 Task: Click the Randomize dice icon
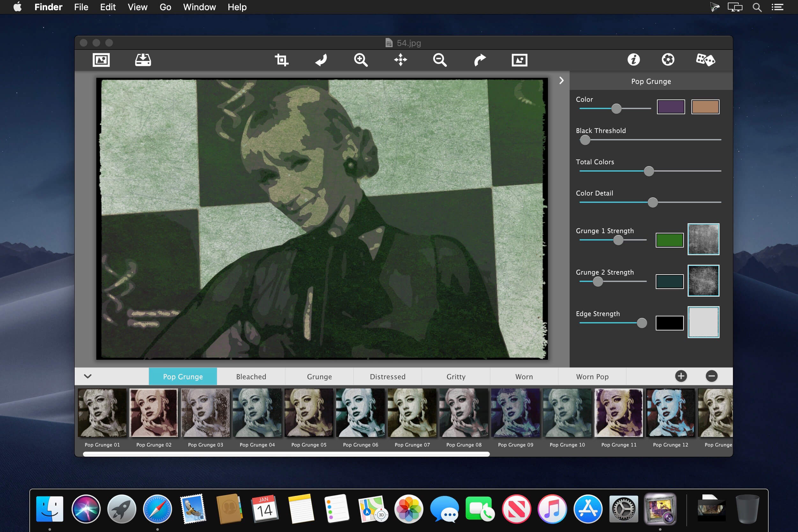pos(705,60)
